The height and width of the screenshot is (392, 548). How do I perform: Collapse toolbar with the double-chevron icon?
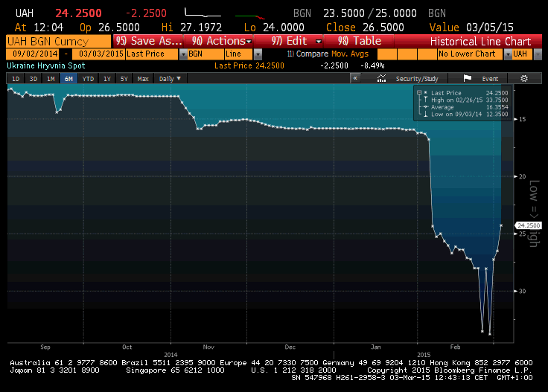coord(355,78)
